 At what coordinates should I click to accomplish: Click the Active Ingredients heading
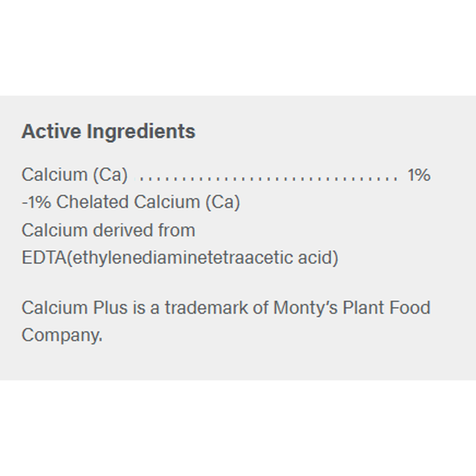[108, 131]
